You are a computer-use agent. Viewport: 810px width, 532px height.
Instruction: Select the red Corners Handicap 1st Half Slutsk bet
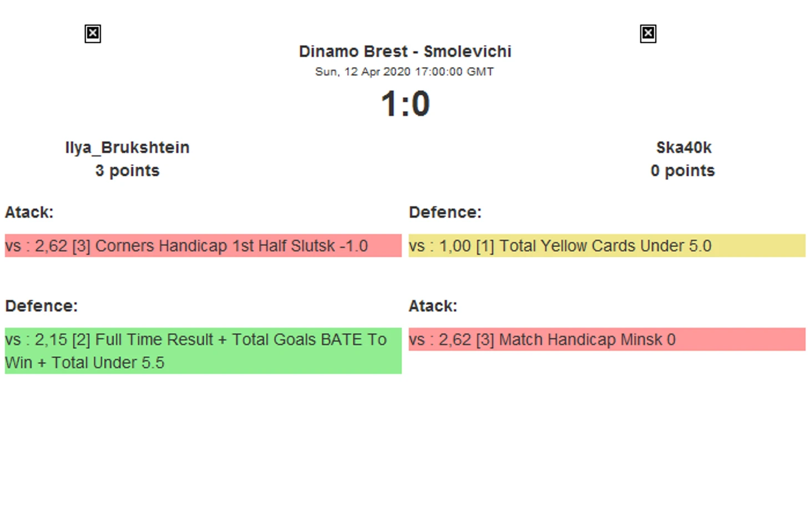(203, 246)
